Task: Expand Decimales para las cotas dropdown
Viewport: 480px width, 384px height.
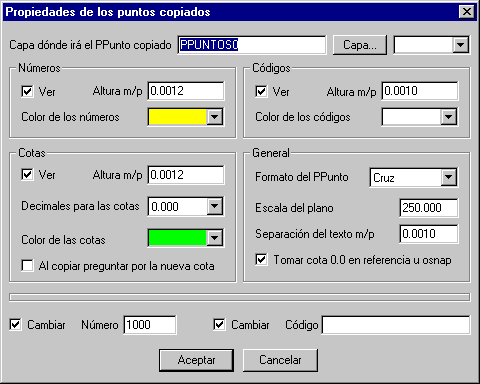Action: click(215, 207)
